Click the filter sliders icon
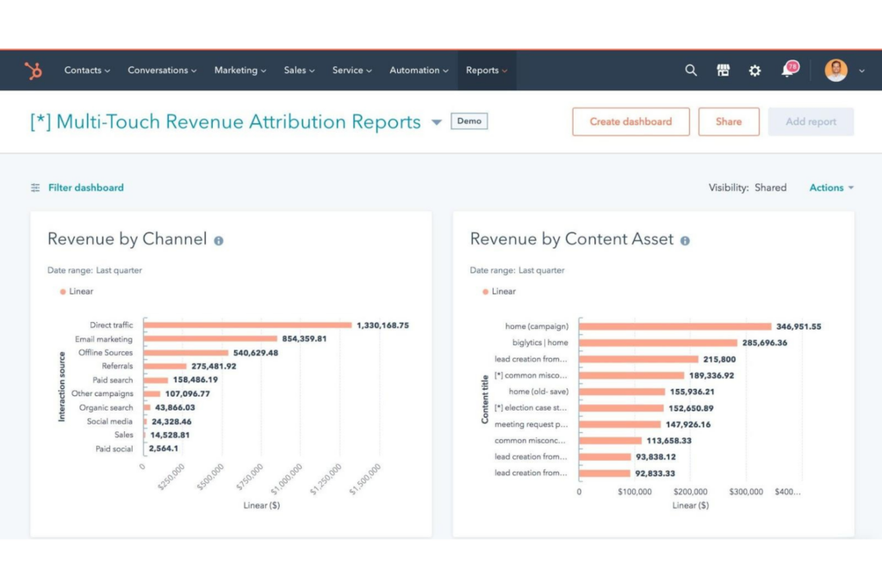Image resolution: width=882 pixels, height=588 pixels. [x=35, y=188]
